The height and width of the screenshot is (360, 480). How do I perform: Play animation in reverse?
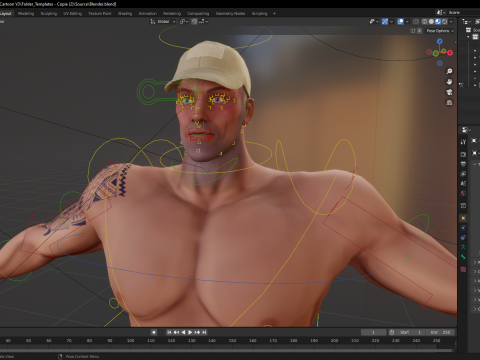coord(183,332)
